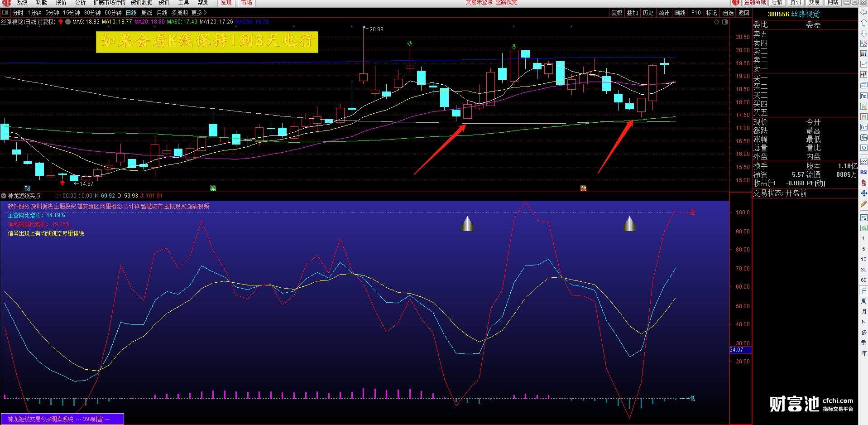The width and height of the screenshot is (868, 425).
Task: Click the red logo icon in top bar
Action: [7, 3]
